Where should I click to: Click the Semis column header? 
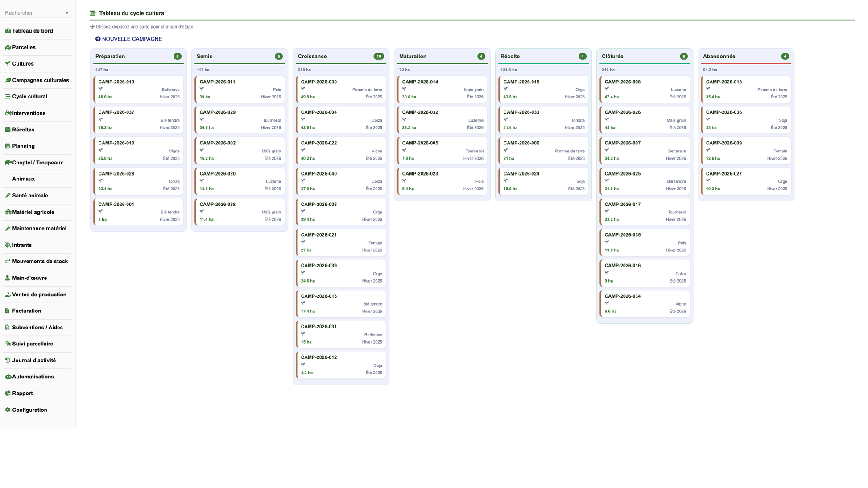pos(240,57)
